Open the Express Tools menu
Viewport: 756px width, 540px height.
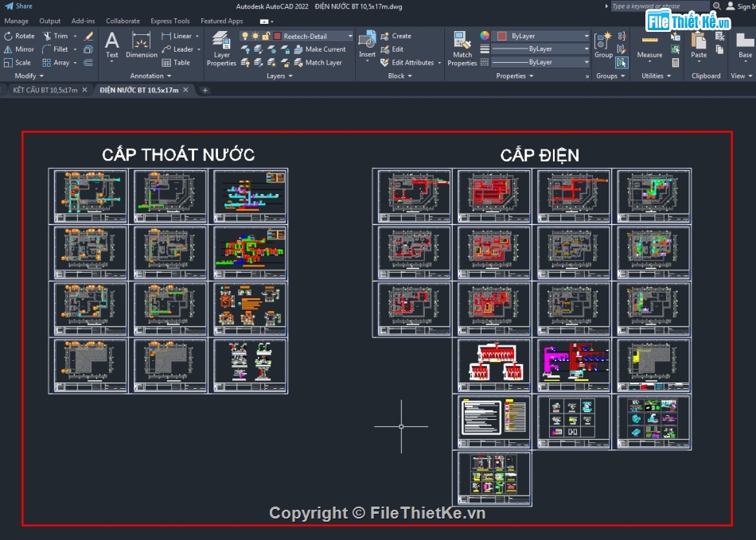click(x=170, y=21)
